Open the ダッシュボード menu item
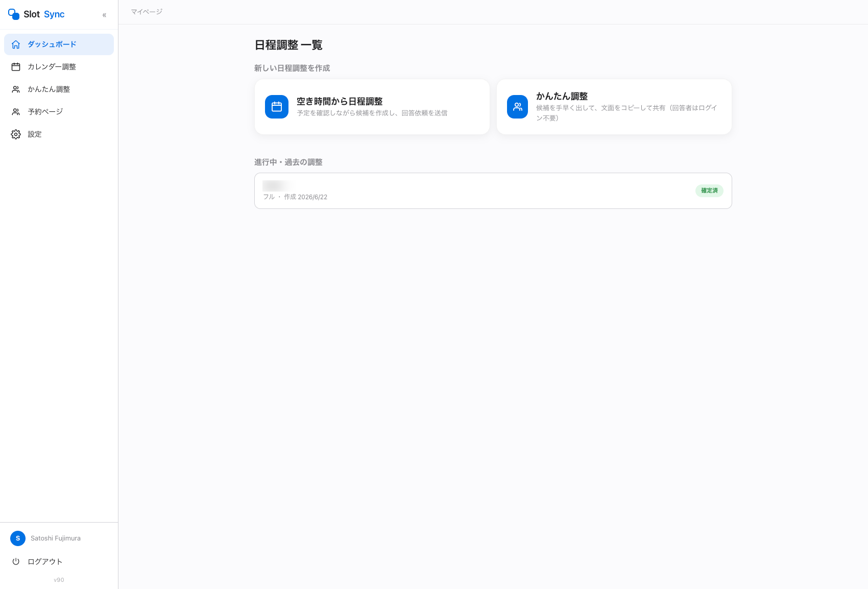The width and height of the screenshot is (868, 589). 59,44
